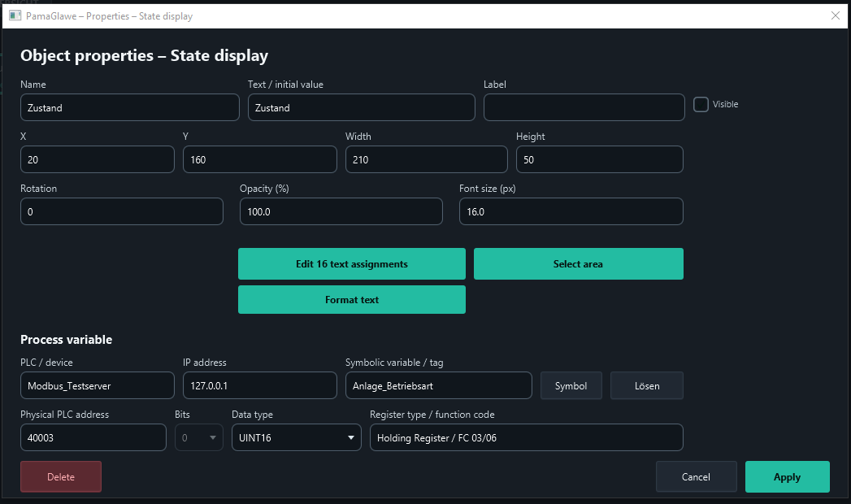Delete the state display object
Viewport: 851px width, 504px height.
61,477
